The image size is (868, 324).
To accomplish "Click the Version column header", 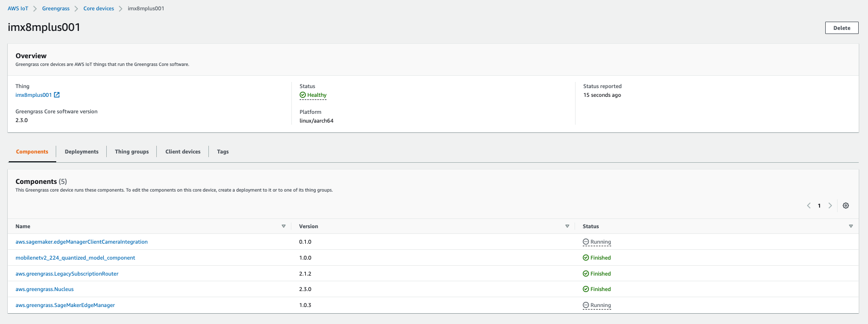I will click(x=308, y=226).
